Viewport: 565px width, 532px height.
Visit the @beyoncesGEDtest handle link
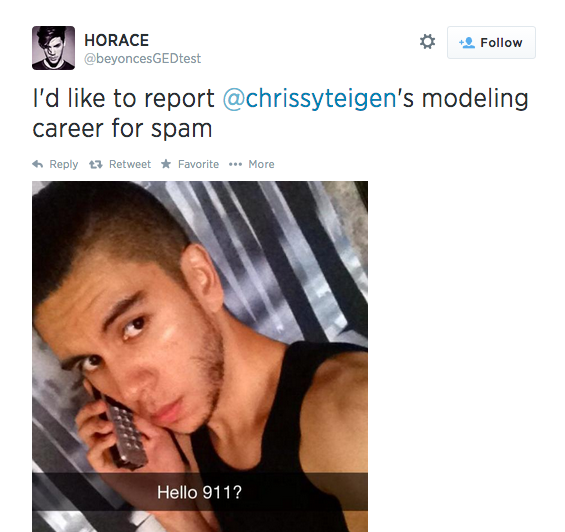pyautogui.click(x=142, y=58)
